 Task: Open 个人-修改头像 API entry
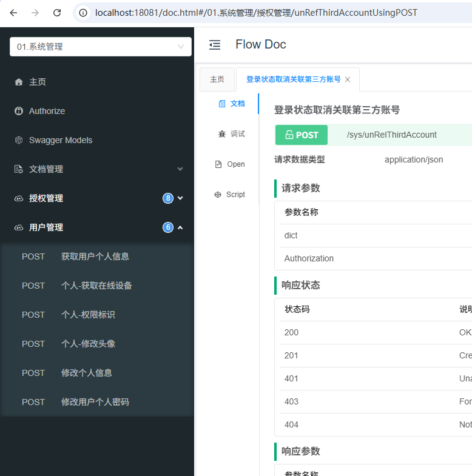[88, 344]
